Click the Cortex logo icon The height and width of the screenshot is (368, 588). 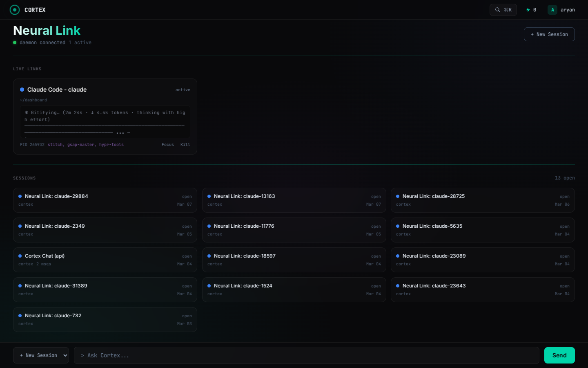tap(15, 10)
